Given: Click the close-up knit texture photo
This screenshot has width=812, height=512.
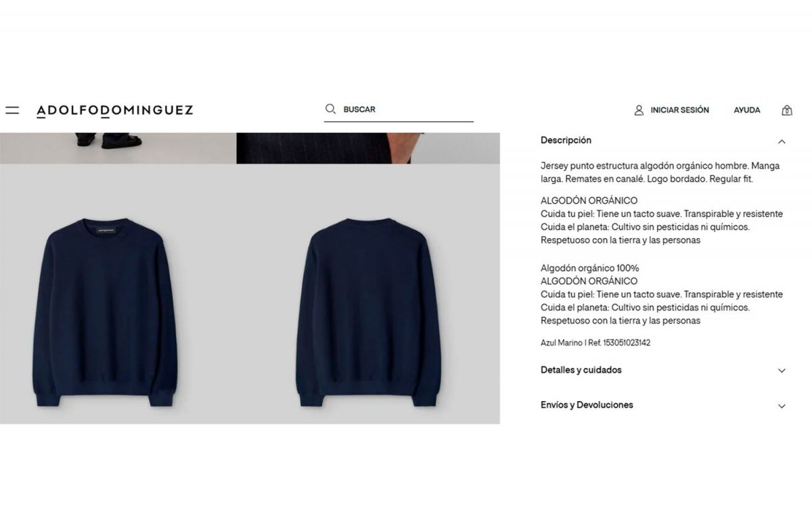Looking at the screenshot, I should click(x=368, y=148).
